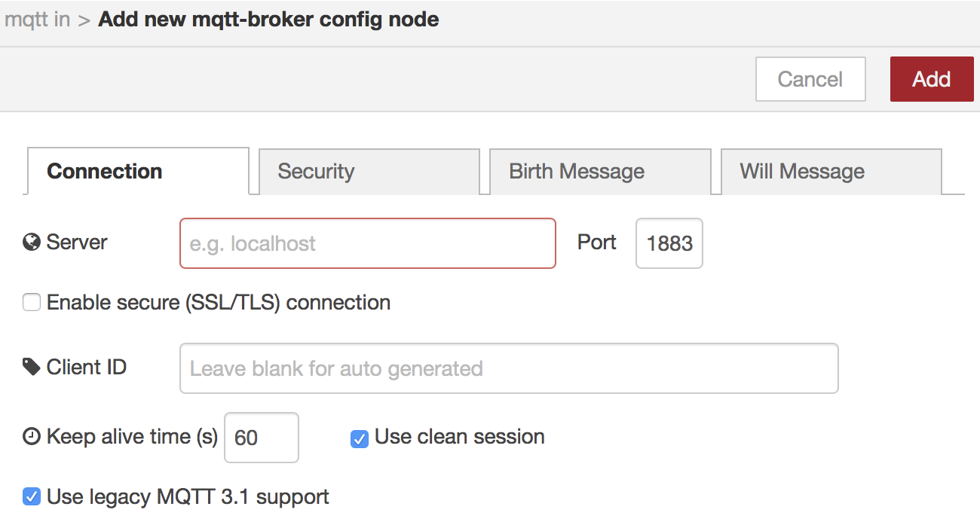
Task: Disable Use legacy MQTT 3.1 support
Action: (32, 497)
